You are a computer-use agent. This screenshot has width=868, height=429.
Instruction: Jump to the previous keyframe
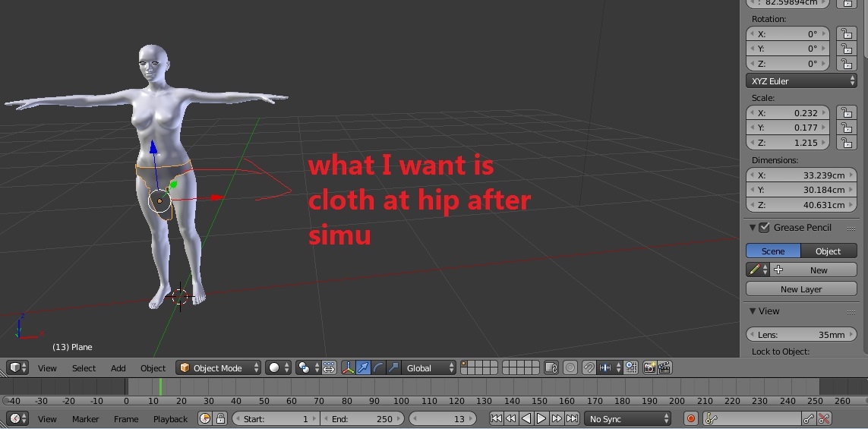(511, 418)
